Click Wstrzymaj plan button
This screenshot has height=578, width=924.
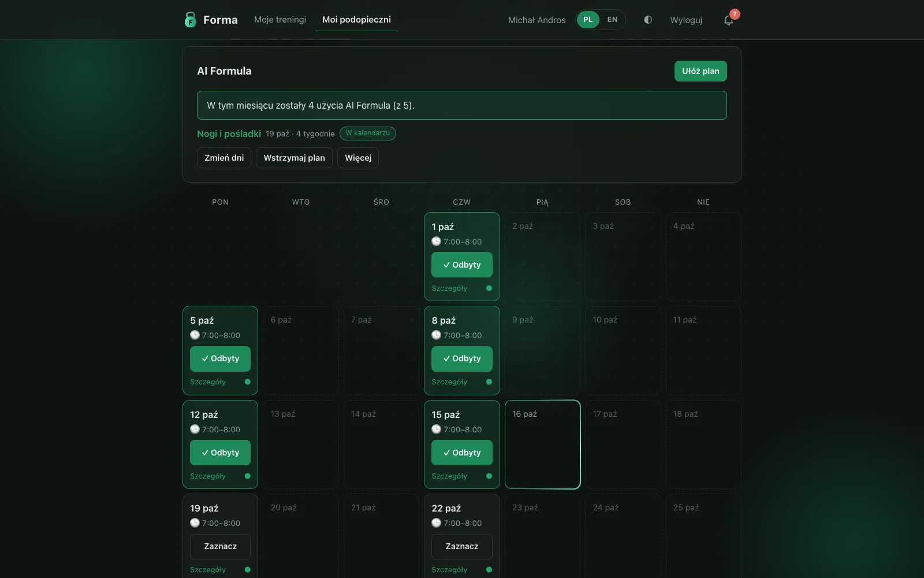[x=294, y=158]
